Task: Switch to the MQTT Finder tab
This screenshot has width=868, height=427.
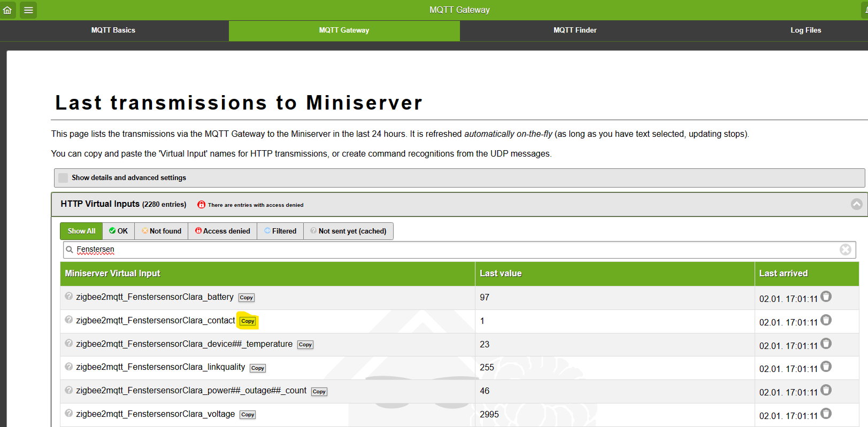Action: (575, 30)
